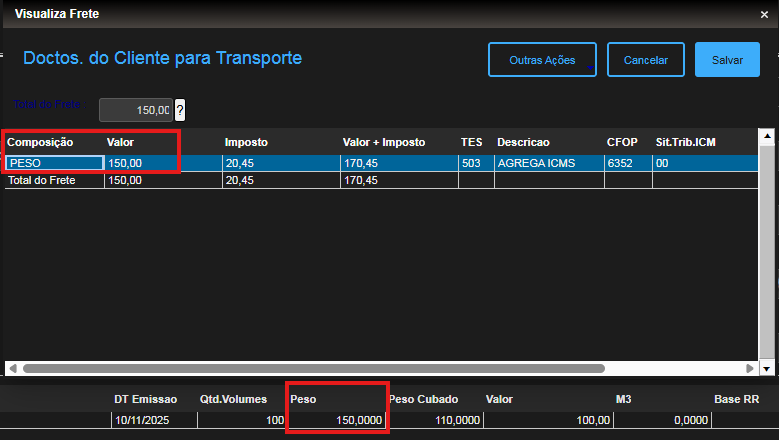Viewport: 779px width, 440px height.
Task: Select the TES column header
Action: [471, 142]
